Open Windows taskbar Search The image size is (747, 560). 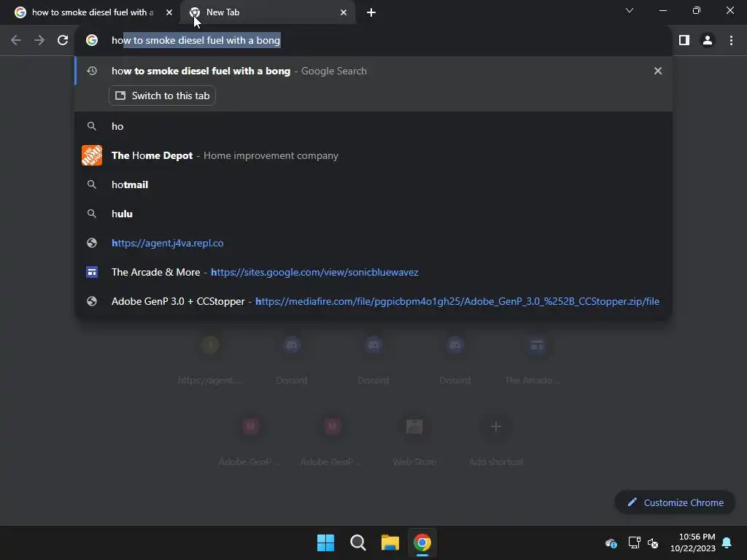(357, 542)
